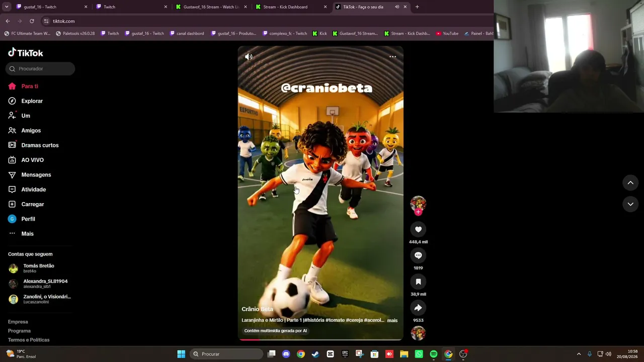Open the Paletools v26.0.28 bookmark
Image resolution: width=644 pixels, height=362 pixels.
(x=75, y=34)
